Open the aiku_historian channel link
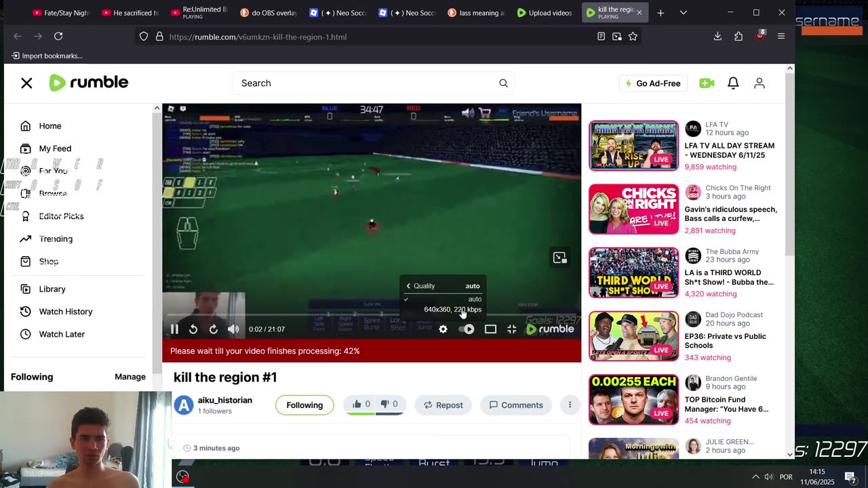868x488 pixels. (x=225, y=400)
